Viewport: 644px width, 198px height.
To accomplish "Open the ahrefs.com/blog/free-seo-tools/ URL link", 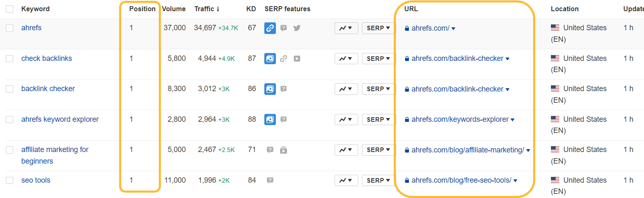I will (x=461, y=180).
